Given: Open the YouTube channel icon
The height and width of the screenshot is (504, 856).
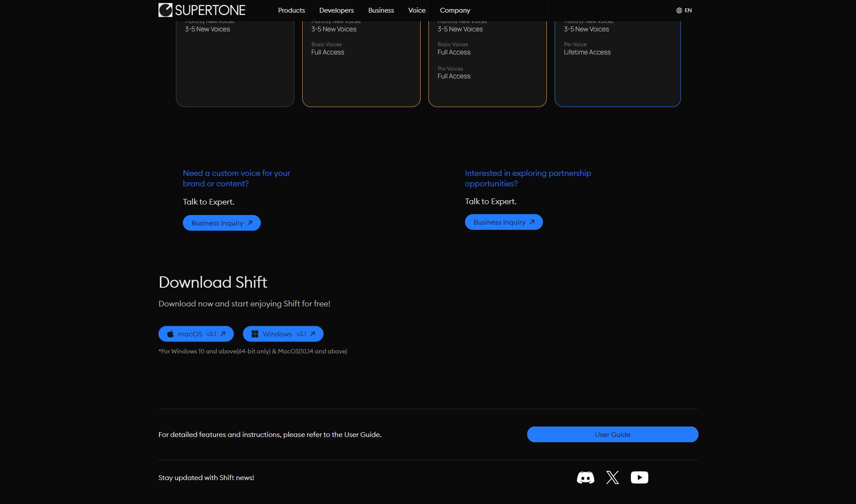Looking at the screenshot, I should 639,477.
